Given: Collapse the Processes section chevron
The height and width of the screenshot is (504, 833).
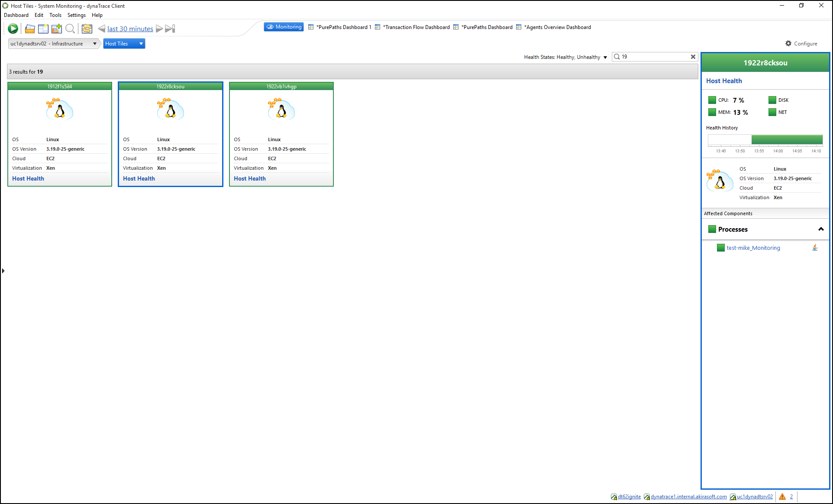Looking at the screenshot, I should pos(821,229).
